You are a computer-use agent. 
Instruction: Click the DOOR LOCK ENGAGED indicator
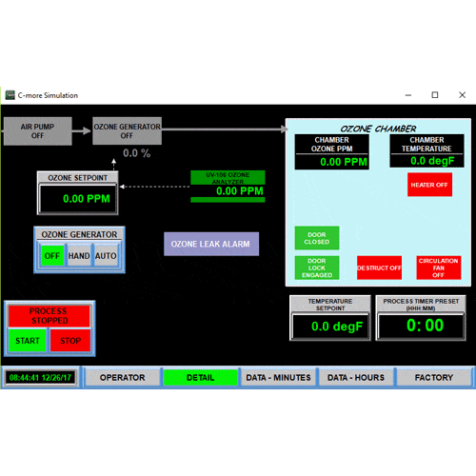point(317,268)
